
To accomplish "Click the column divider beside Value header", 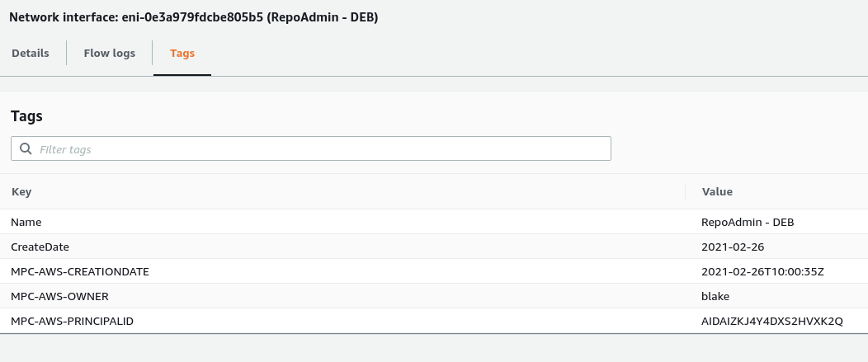I will (x=686, y=191).
